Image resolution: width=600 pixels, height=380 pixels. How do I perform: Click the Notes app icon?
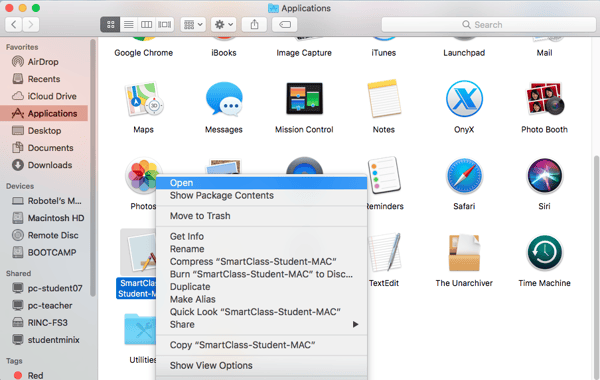pyautogui.click(x=384, y=98)
